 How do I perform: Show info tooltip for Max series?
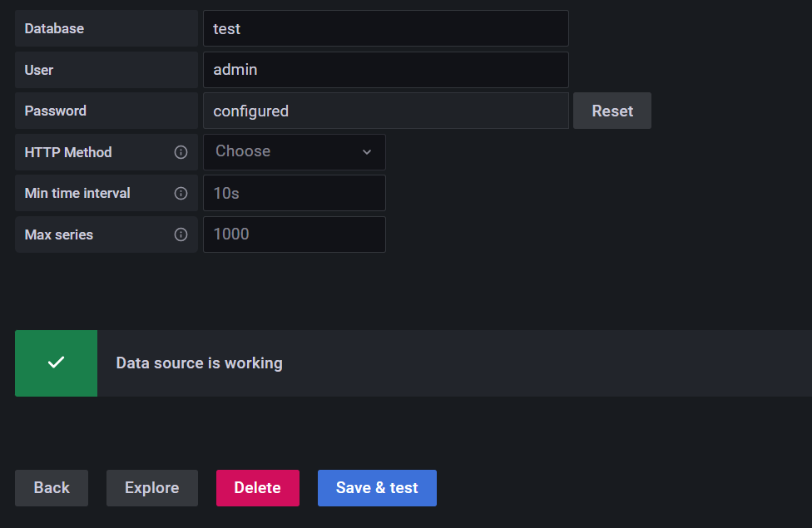click(181, 234)
